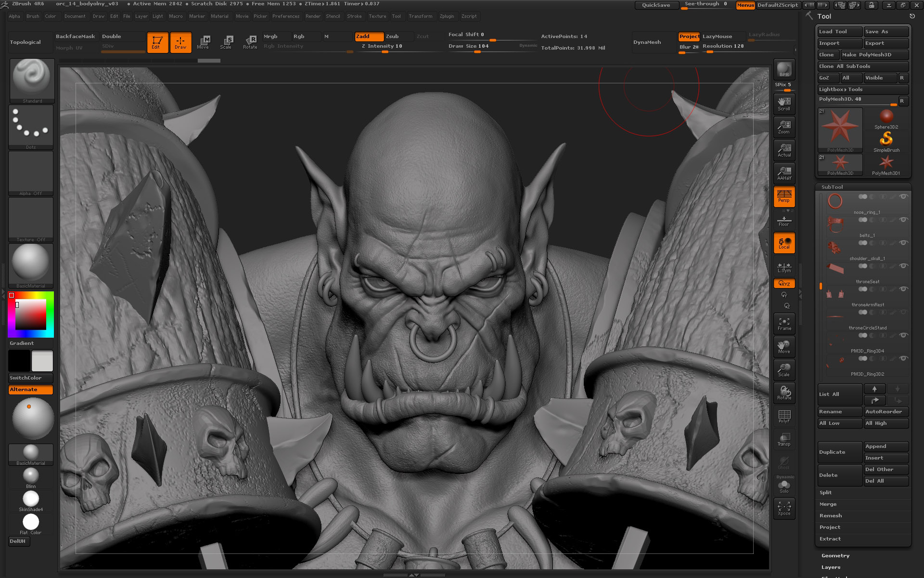
Task: Pick a color in gradient picker
Action: (x=30, y=315)
